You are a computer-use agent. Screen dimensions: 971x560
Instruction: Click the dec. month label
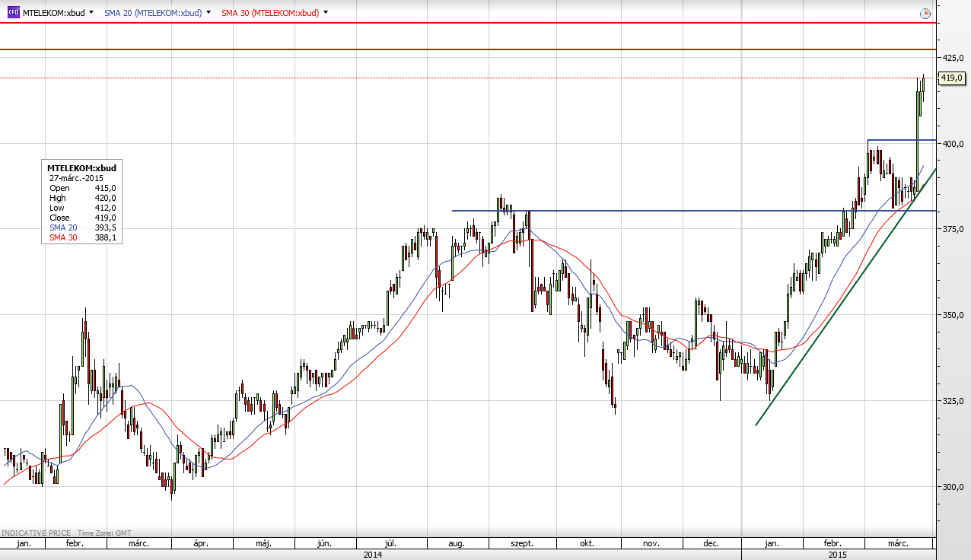click(712, 544)
